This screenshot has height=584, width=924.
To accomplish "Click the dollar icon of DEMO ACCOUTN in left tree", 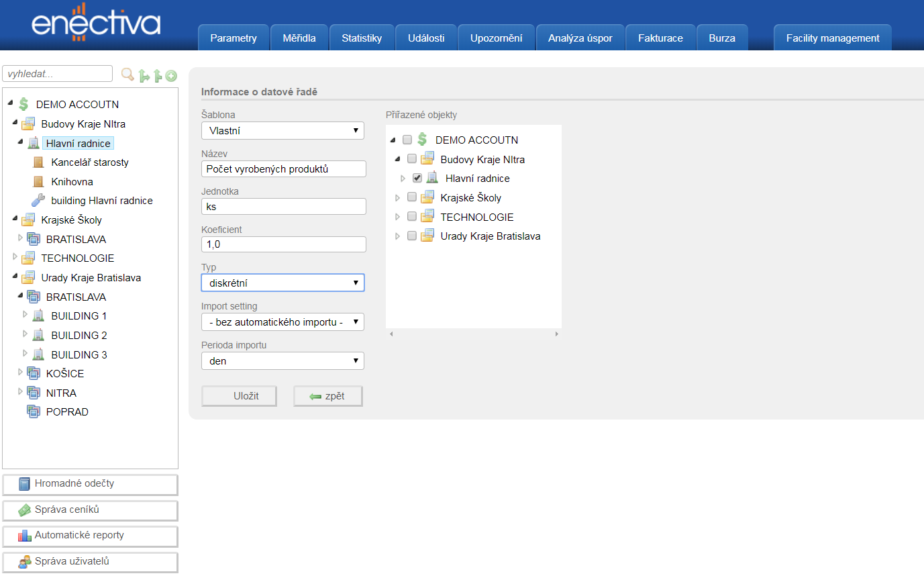I will 24,104.
